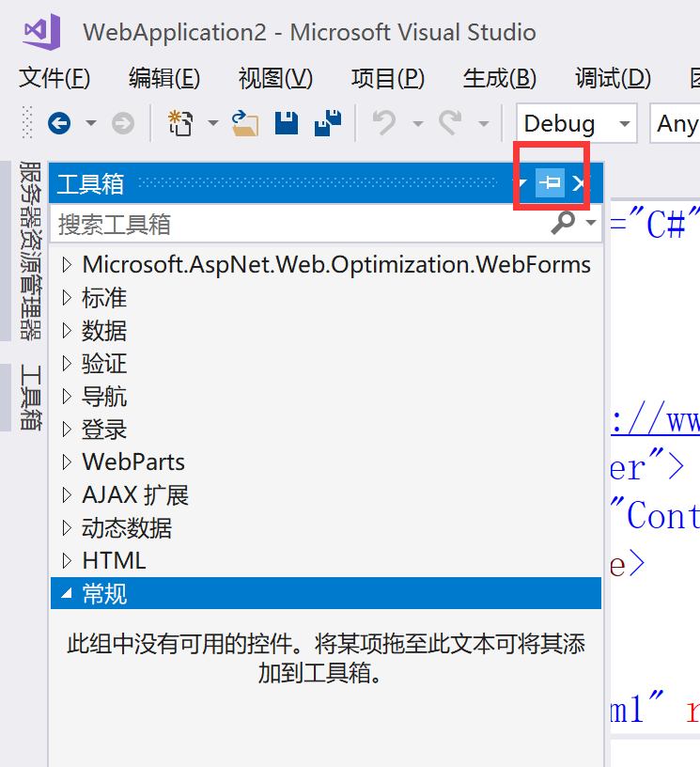The width and height of the screenshot is (700, 767).
Task: Click the toolbar drag handle grip
Action: click(27, 122)
